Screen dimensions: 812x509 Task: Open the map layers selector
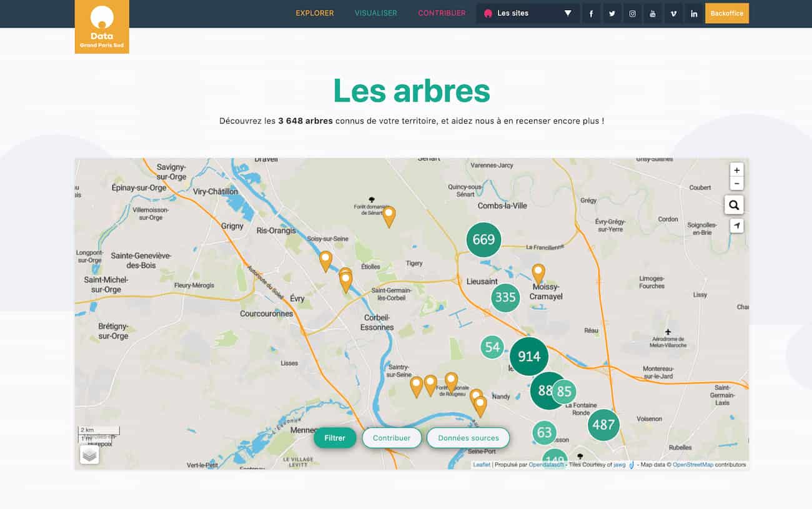pos(89,454)
